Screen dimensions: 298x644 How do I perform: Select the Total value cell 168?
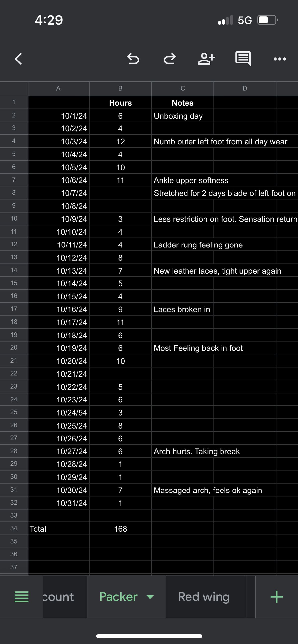(120, 528)
